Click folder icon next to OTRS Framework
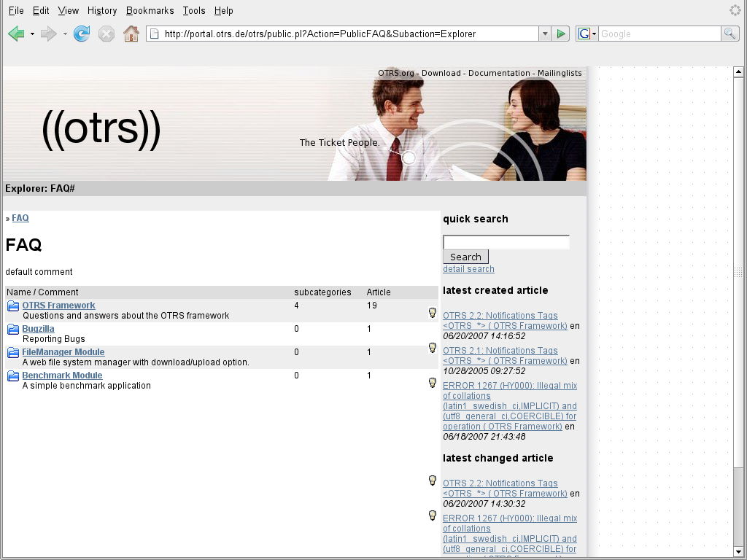747x560 pixels. pos(13,306)
